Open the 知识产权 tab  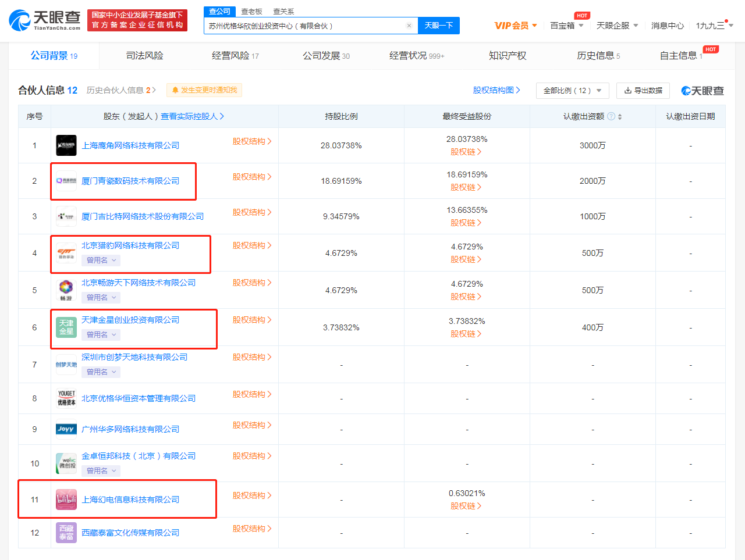(x=508, y=56)
